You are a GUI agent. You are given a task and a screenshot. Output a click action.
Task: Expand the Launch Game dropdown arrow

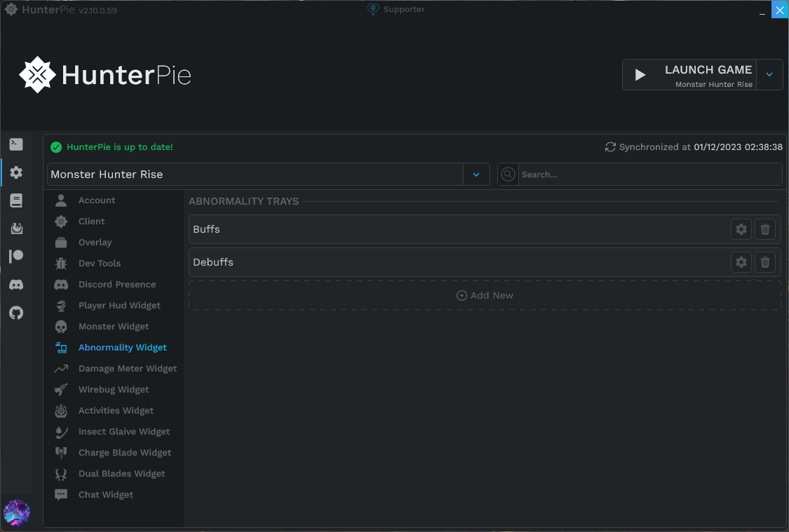coord(769,74)
